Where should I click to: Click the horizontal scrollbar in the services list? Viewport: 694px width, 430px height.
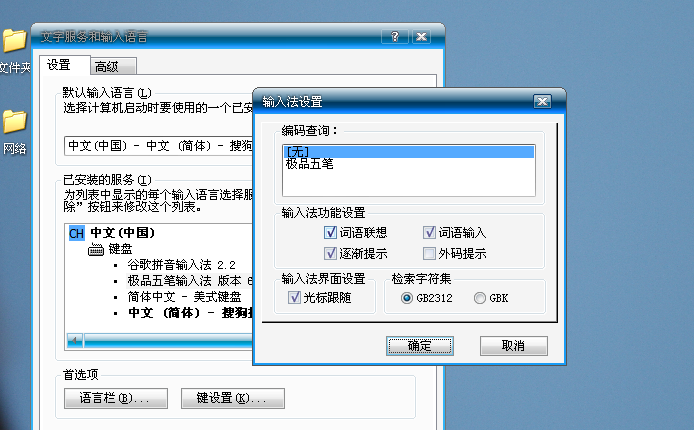tap(168, 340)
